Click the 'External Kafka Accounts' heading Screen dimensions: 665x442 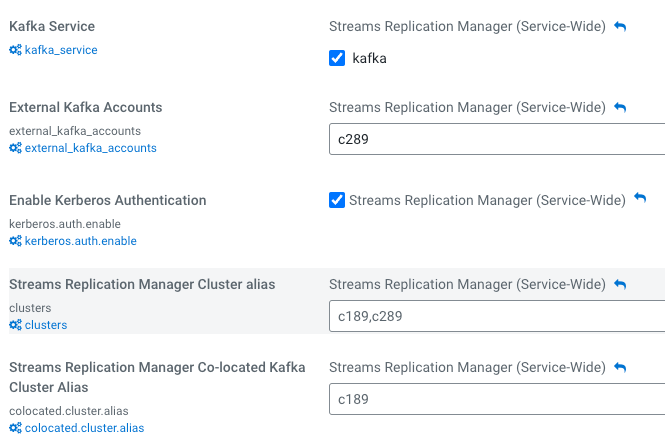click(x=86, y=107)
